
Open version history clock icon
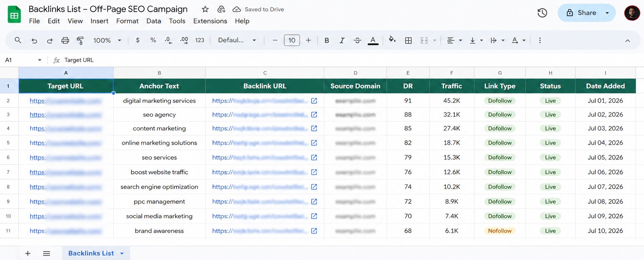click(542, 13)
